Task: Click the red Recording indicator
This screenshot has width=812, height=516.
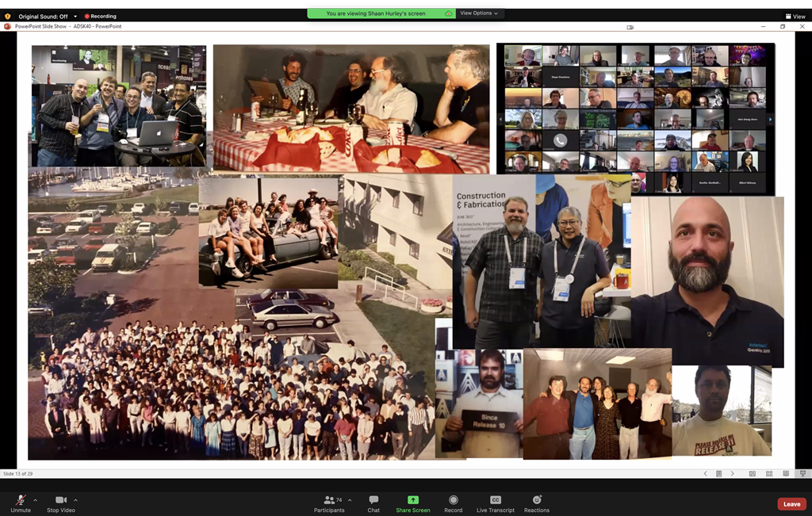Action: (x=100, y=16)
